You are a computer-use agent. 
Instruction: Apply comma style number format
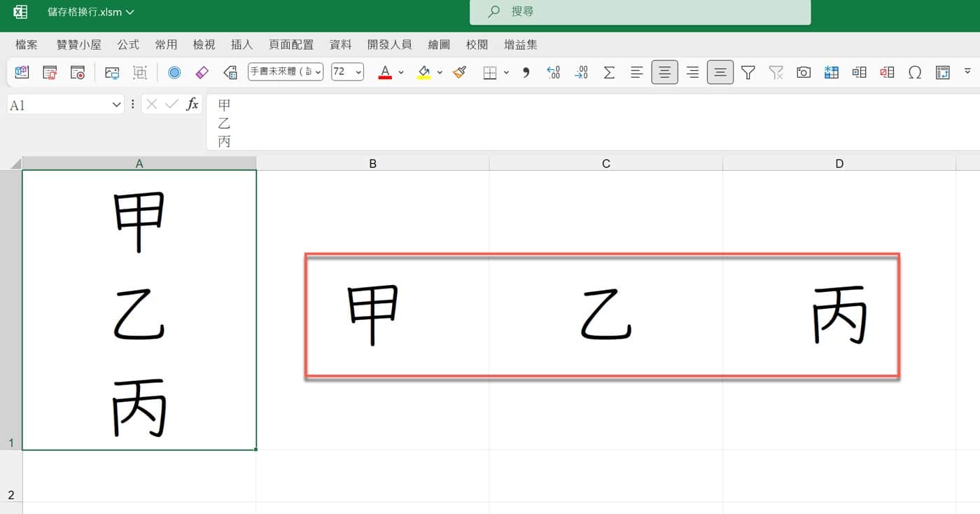tap(526, 72)
